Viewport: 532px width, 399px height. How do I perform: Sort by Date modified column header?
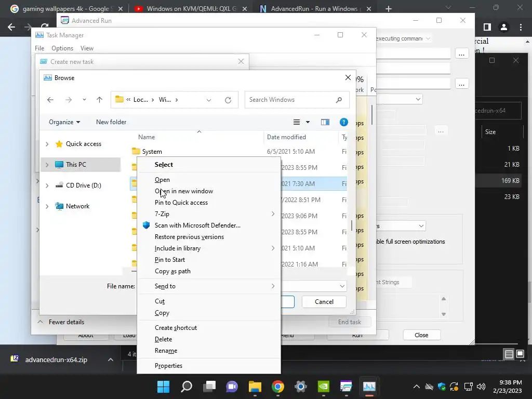[x=286, y=137]
